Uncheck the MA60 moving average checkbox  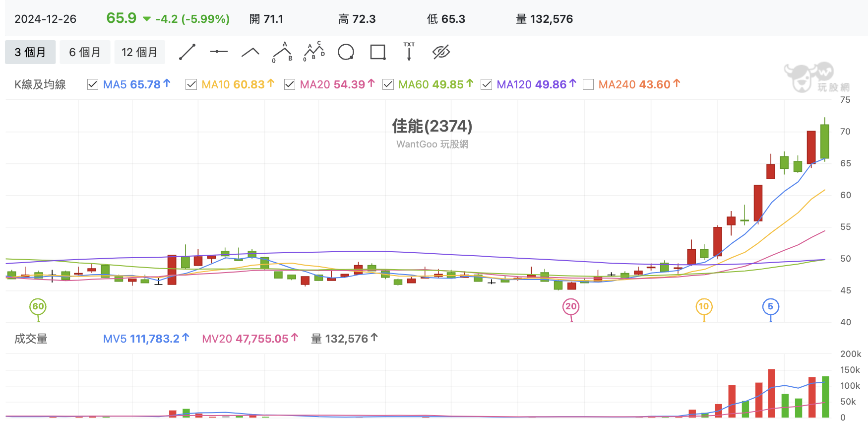tap(388, 84)
